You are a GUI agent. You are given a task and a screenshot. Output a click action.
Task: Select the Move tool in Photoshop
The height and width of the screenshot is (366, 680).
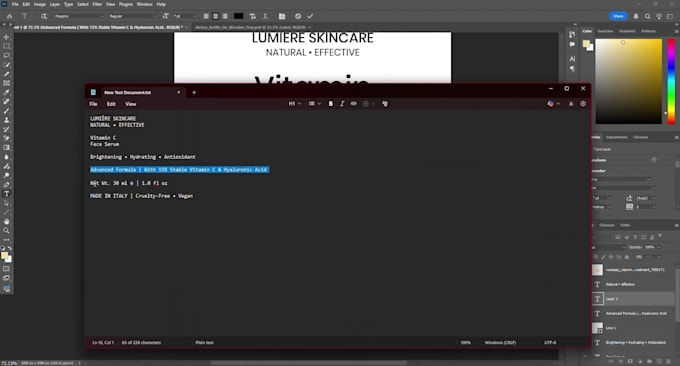tap(7, 37)
